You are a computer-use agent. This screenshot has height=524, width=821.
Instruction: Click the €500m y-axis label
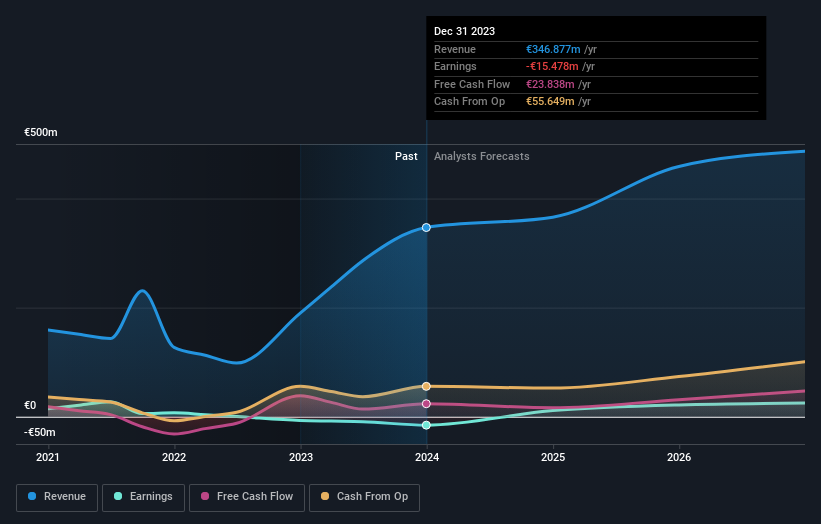pos(41,132)
